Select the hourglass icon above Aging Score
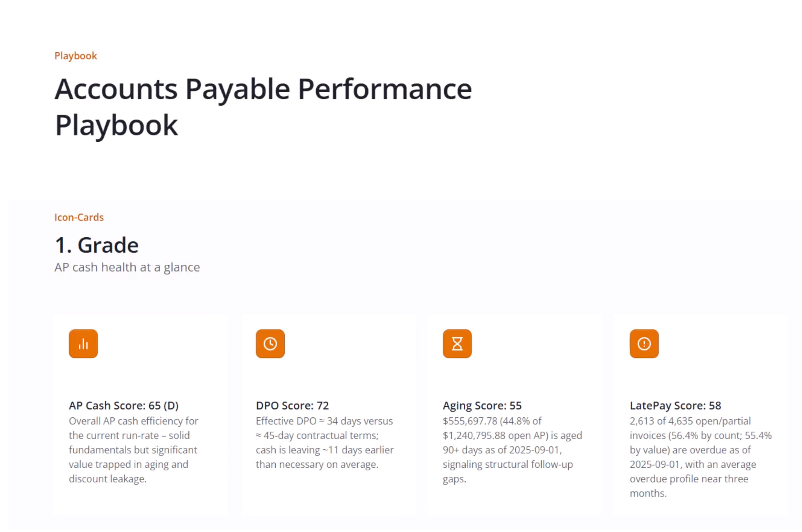 coord(457,344)
